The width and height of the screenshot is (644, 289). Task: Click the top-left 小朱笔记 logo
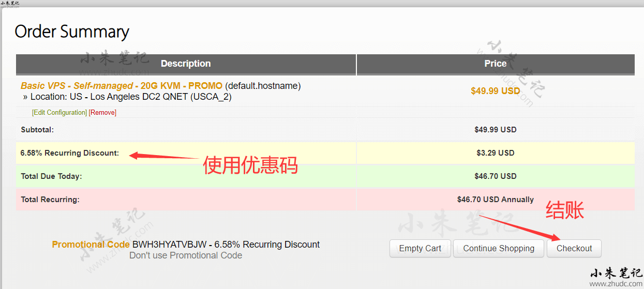click(10, 4)
